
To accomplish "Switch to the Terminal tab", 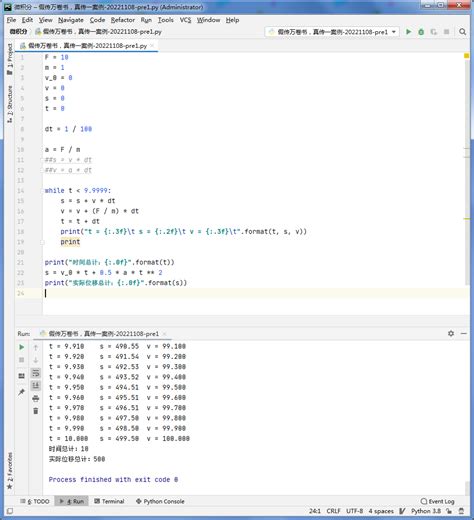I will (x=109, y=501).
